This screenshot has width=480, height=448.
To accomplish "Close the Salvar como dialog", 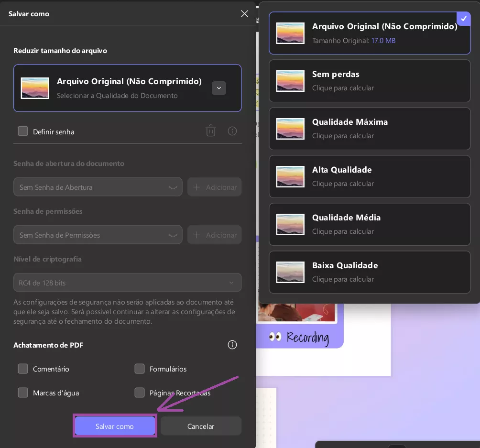I will click(244, 13).
